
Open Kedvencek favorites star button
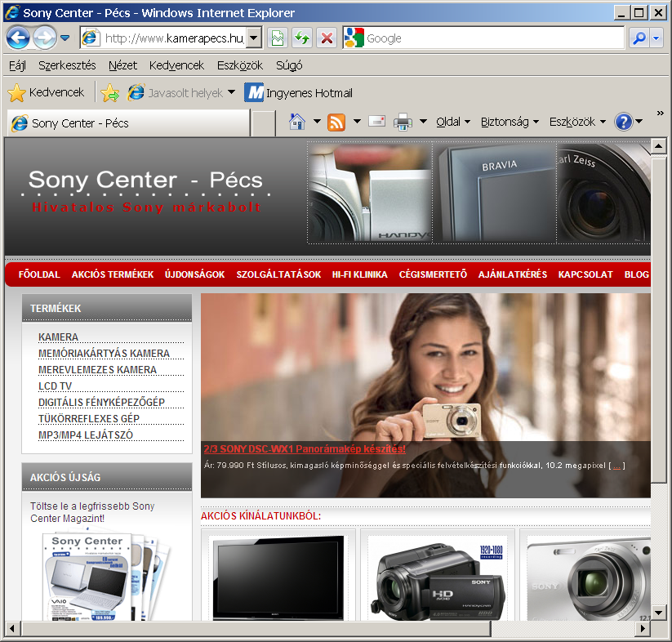point(47,92)
